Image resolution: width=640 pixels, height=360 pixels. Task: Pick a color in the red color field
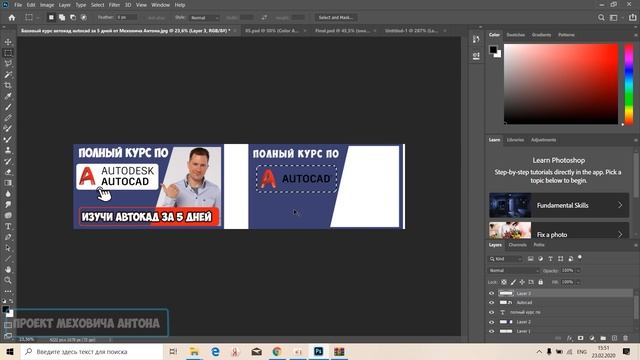pos(561,84)
